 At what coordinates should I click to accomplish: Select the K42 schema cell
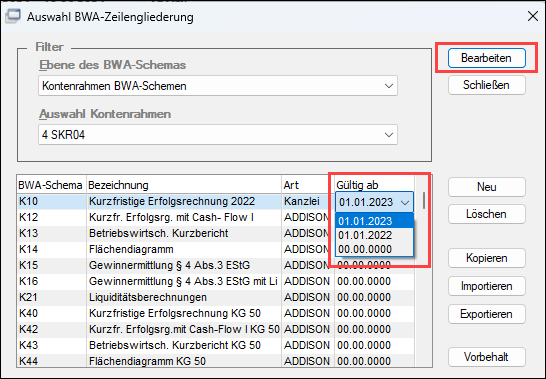point(52,330)
